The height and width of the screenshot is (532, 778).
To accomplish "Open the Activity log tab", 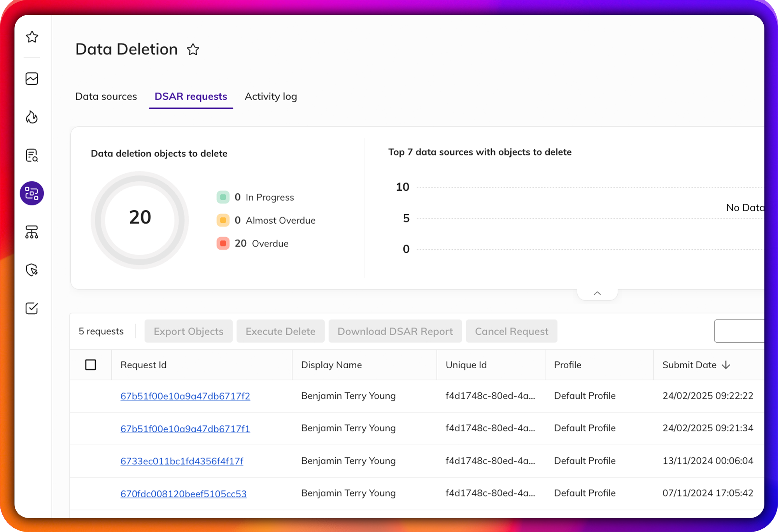I will 271,96.
